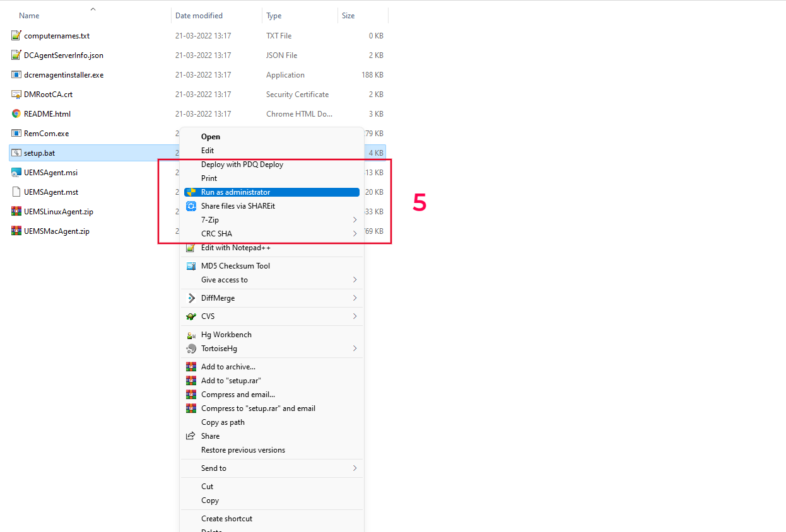The image size is (786, 532).
Task: Click the SHAREit icon in context menu
Action: (x=191, y=206)
